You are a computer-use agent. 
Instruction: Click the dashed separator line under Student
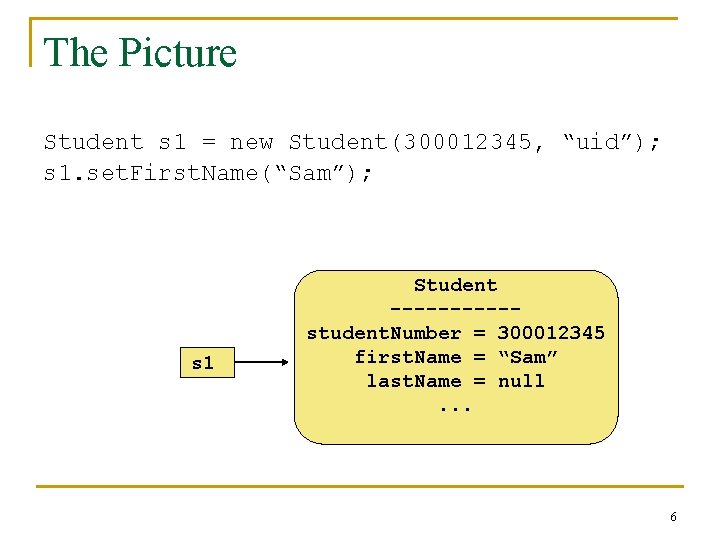tap(455, 309)
